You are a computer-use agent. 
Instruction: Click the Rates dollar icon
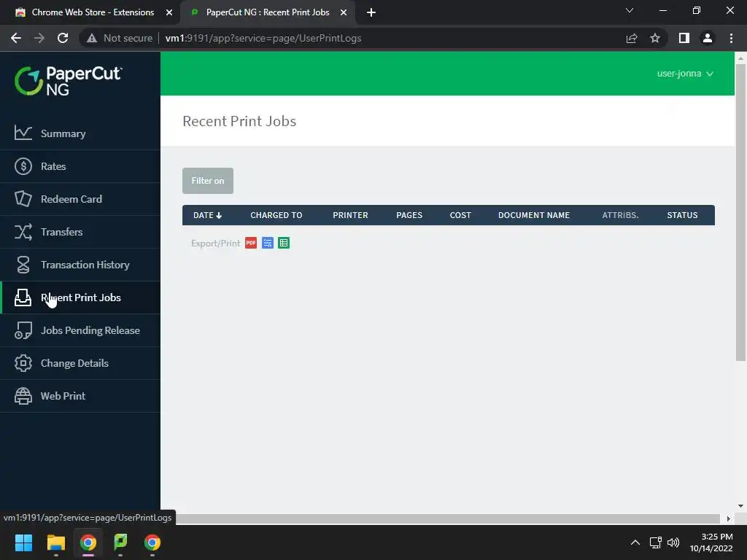(23, 166)
